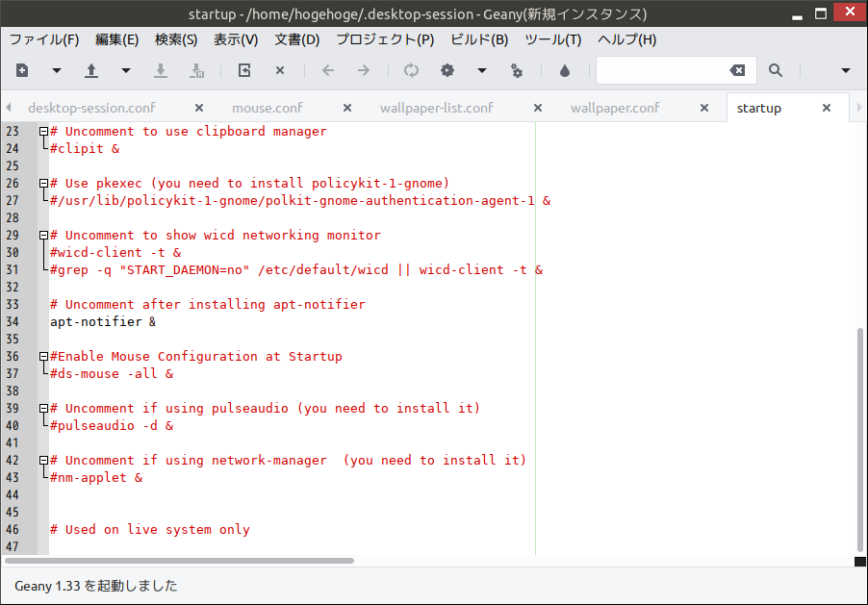This screenshot has height=605, width=868.
Task: Open the プロジェクト(P) menu
Action: [385, 39]
